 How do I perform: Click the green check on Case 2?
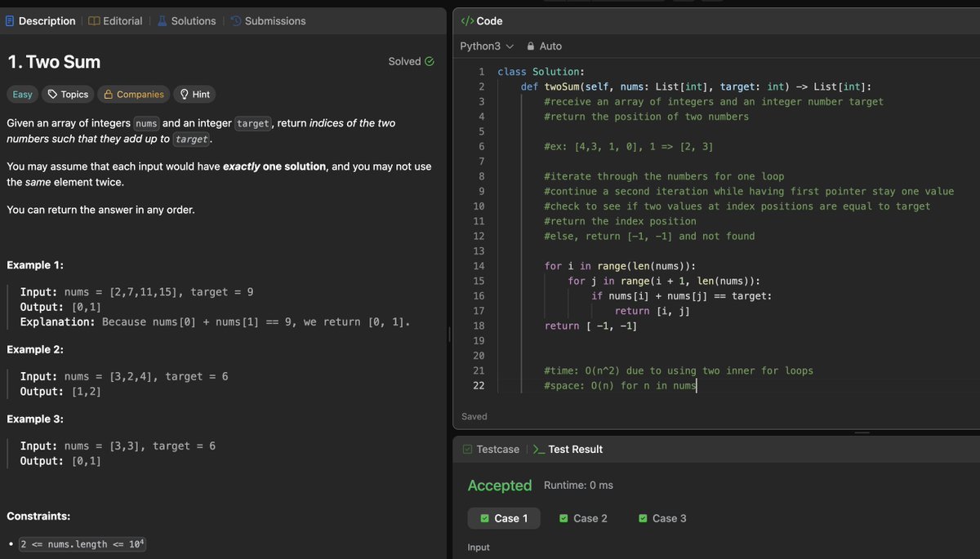pyautogui.click(x=563, y=518)
